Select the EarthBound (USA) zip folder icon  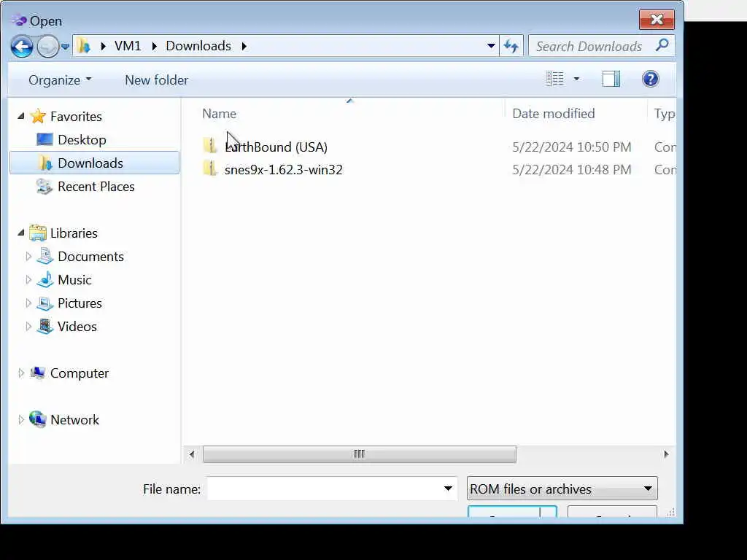pos(210,146)
